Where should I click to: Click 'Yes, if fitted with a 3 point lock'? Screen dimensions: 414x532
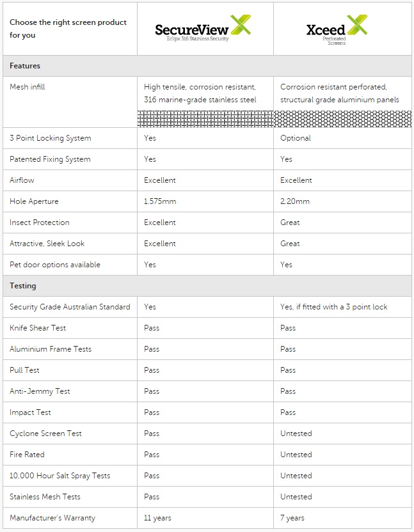333,307
